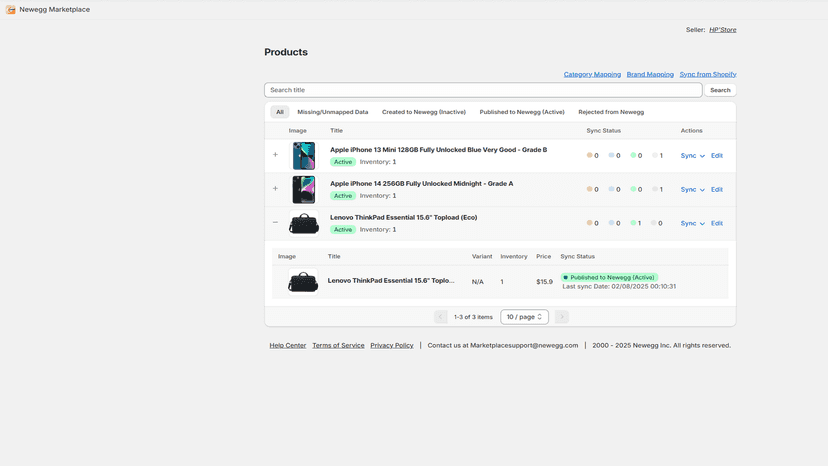Switch to Missing/Unmapped Data tab
This screenshot has width=828, height=466.
pyautogui.click(x=333, y=112)
